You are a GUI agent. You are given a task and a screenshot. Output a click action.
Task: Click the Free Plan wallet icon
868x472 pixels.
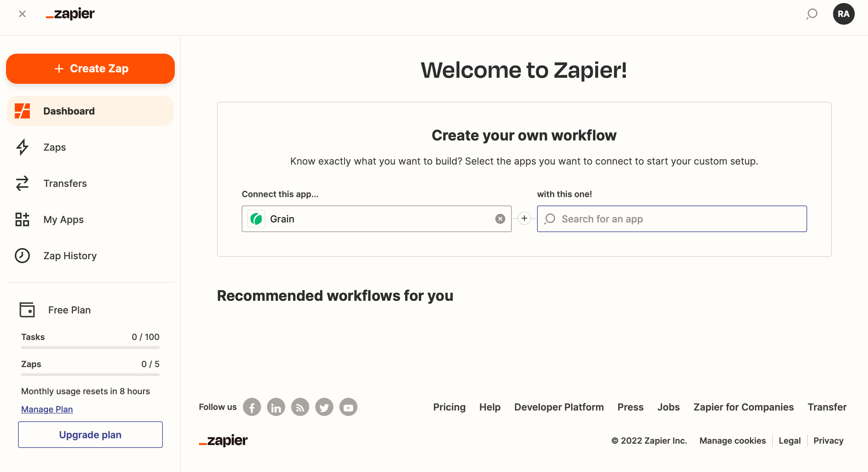point(26,310)
